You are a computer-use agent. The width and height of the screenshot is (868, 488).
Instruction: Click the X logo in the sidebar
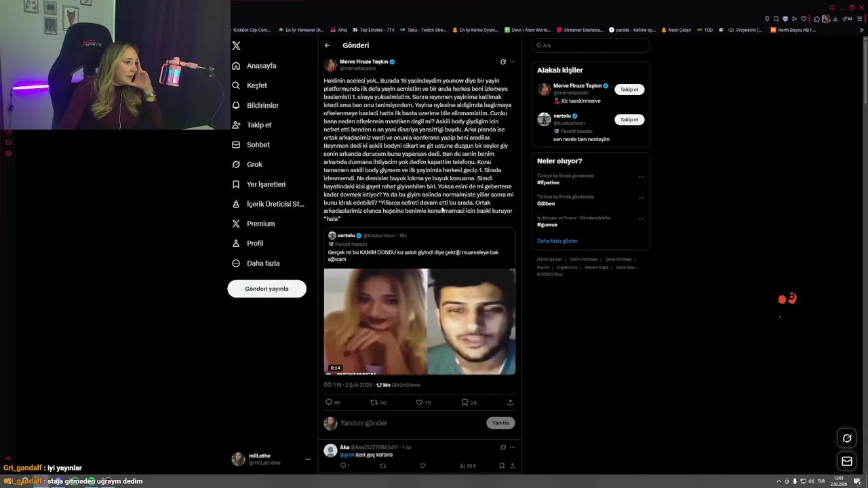(236, 46)
